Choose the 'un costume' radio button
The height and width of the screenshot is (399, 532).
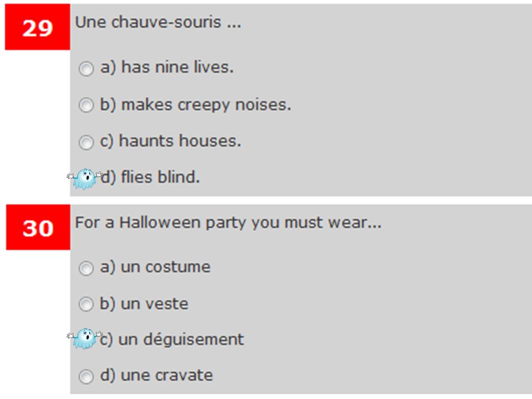click(86, 268)
